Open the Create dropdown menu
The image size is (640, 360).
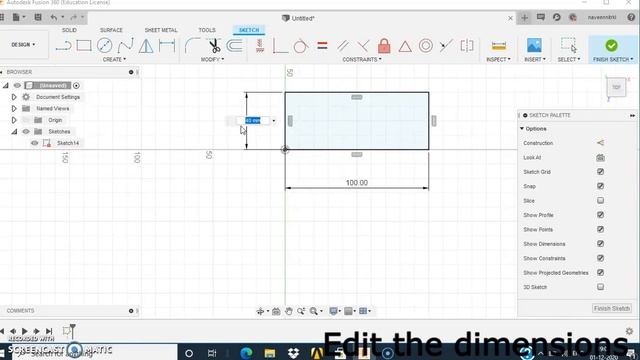tap(114, 60)
